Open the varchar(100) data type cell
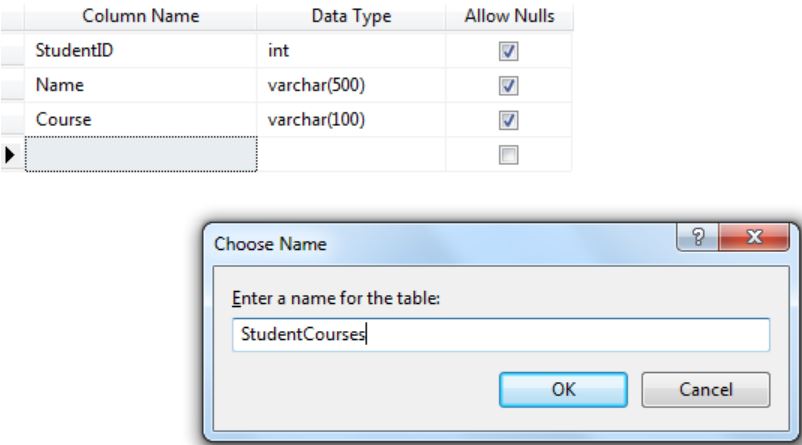Screen dimensions: 802x445 351,120
